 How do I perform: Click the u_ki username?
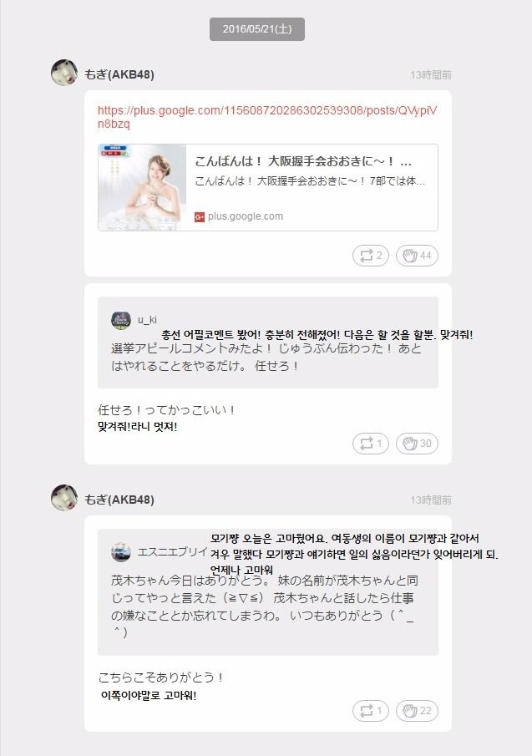tap(147, 320)
